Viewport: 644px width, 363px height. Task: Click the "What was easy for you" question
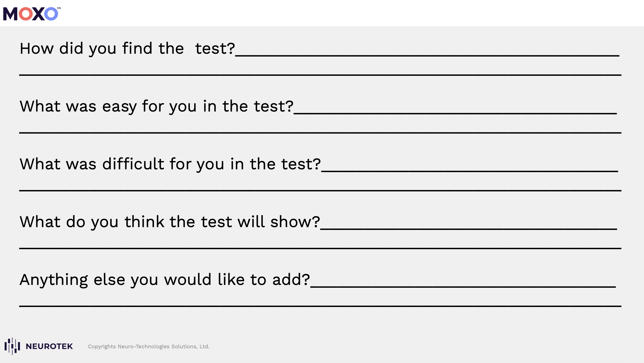pyautogui.click(x=156, y=106)
